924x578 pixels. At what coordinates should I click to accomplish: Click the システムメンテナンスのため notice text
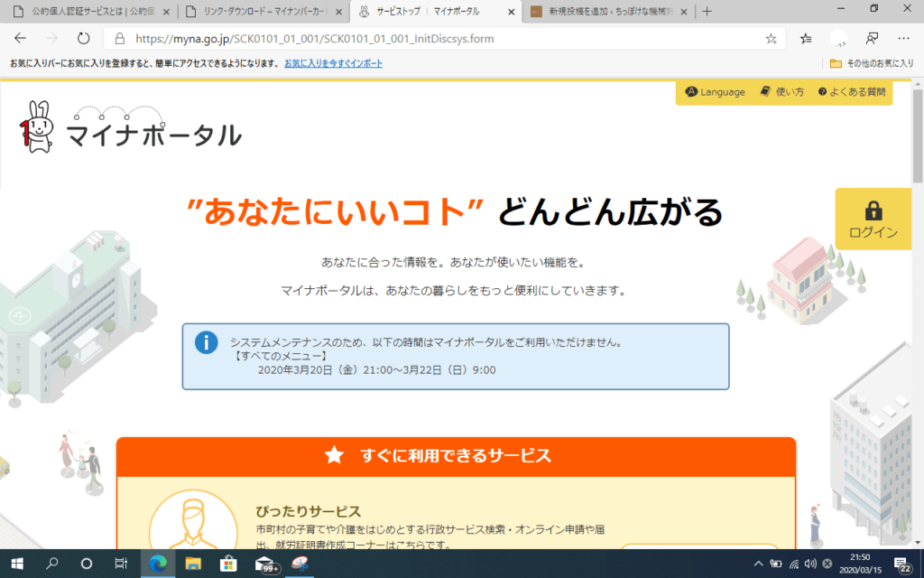427,342
